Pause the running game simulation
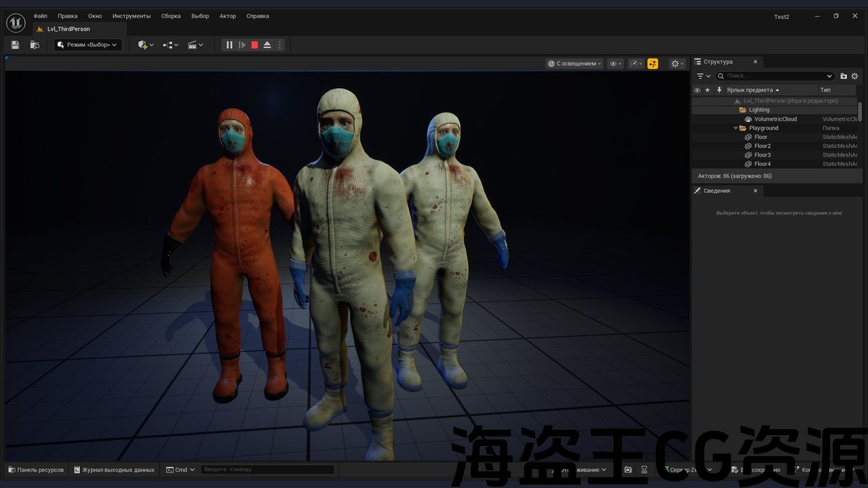The height and width of the screenshot is (488, 868). click(x=229, y=45)
